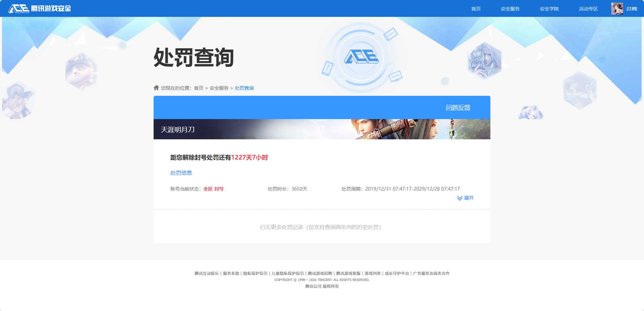Screen dimensions: 644x311
Task: Click the 处罚查询 page title
Action: click(x=194, y=57)
